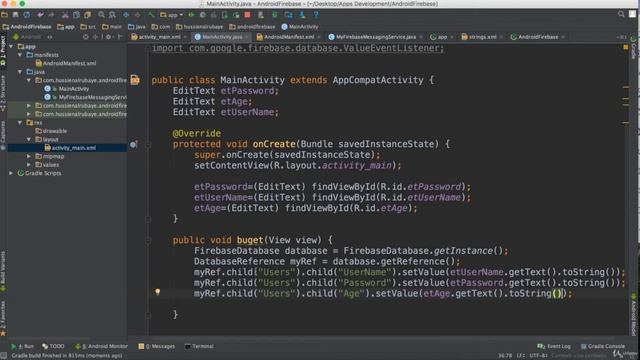The height and width of the screenshot is (360, 640).
Task: Open the Event Log
Action: click(x=554, y=346)
